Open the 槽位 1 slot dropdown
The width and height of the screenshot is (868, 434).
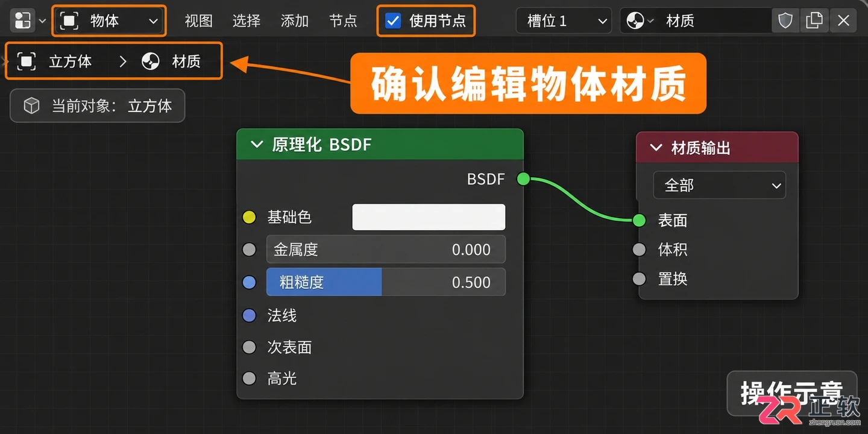(x=564, y=21)
